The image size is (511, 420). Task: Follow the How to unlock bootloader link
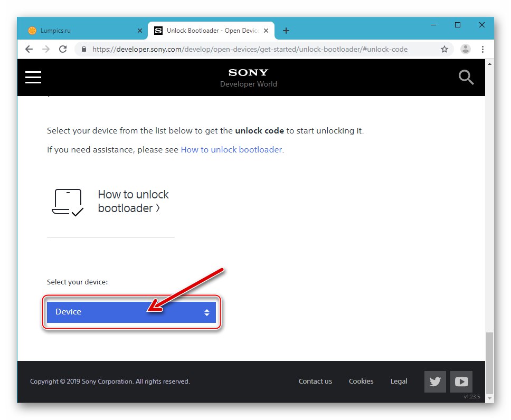tap(231, 149)
